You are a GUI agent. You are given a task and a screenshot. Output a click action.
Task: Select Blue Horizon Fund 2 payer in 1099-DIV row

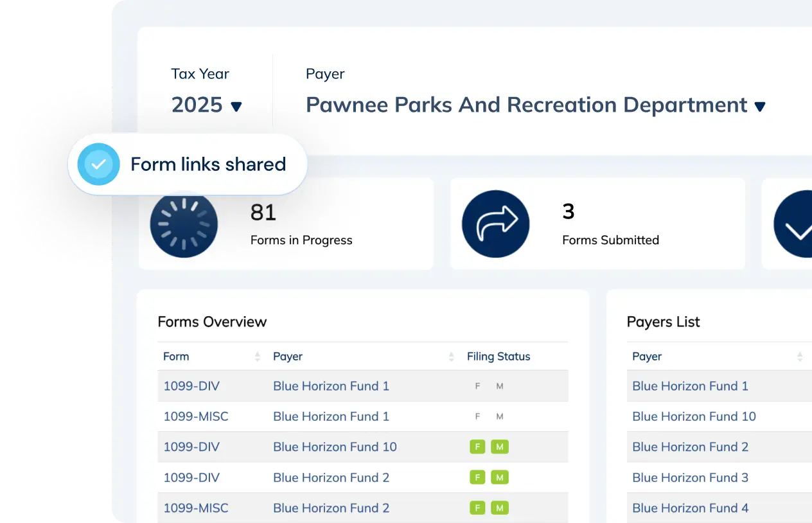coord(331,477)
